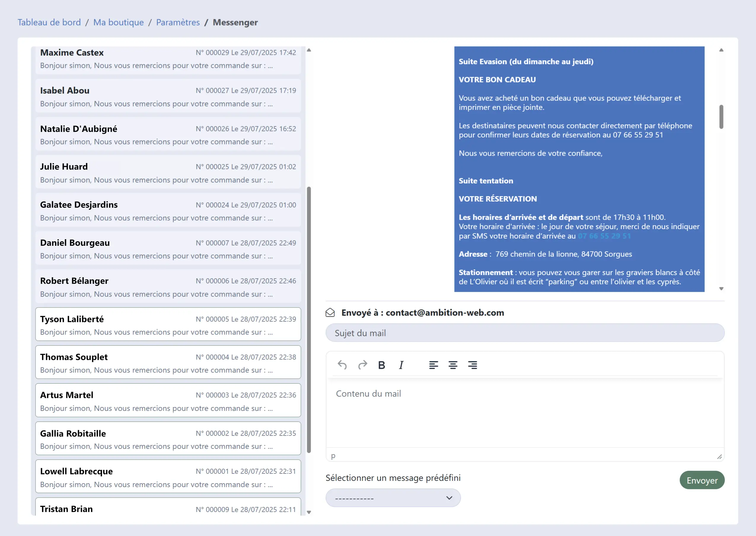Click the phone number link 07 66 55 29 51
Screen dimensions: 756x536
[x=604, y=236]
